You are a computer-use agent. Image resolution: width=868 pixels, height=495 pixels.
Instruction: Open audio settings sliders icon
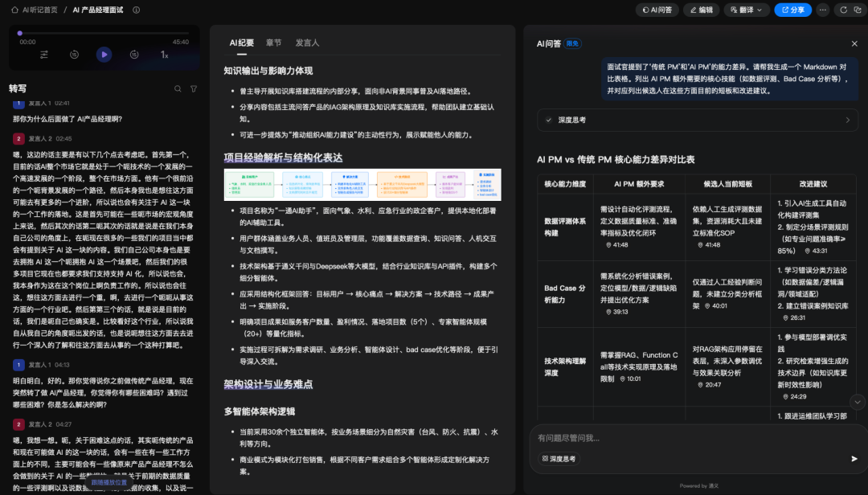coord(43,55)
